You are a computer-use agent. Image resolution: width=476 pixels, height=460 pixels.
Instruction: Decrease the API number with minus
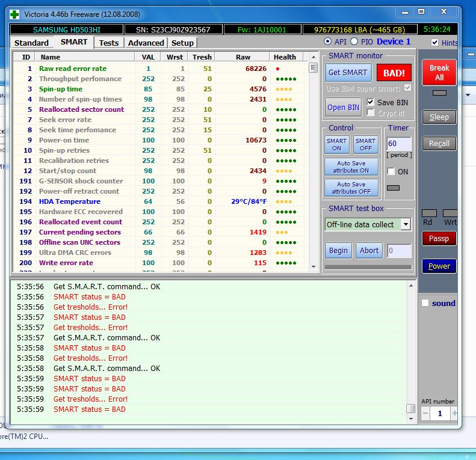tap(425, 413)
